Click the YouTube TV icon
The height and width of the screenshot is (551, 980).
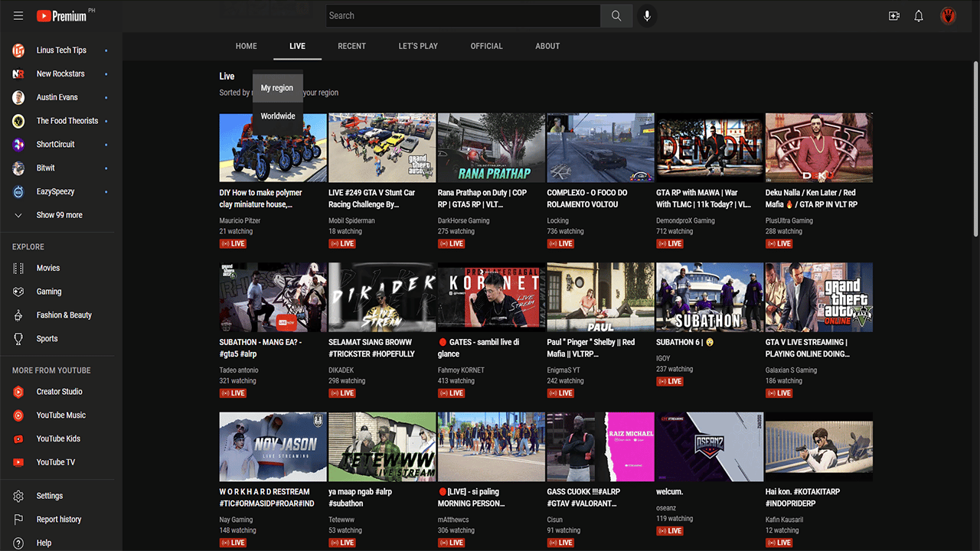[18, 462]
